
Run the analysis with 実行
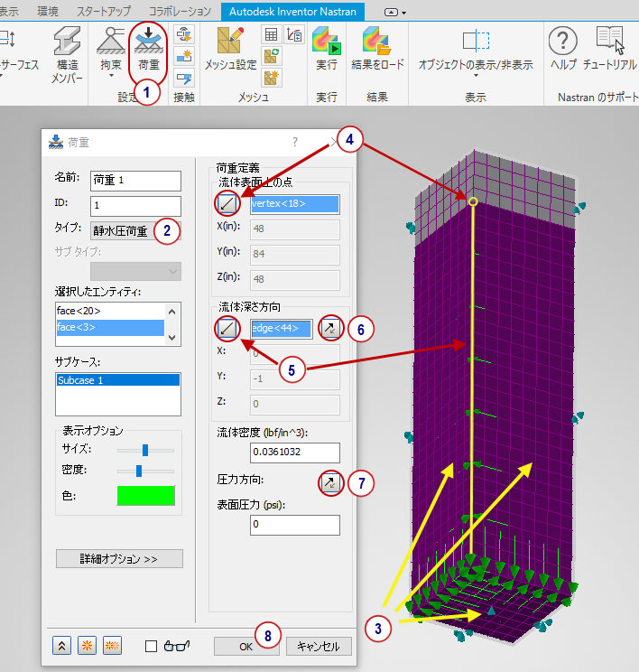pos(327,50)
